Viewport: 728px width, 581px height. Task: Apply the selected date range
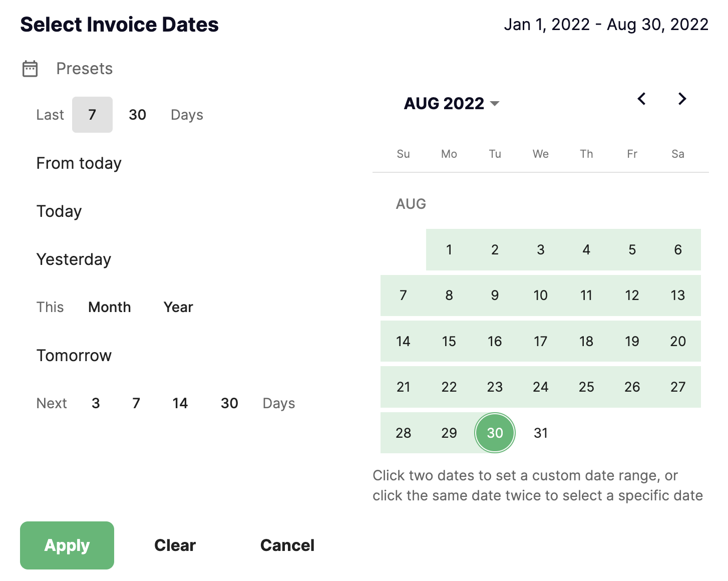tap(67, 545)
